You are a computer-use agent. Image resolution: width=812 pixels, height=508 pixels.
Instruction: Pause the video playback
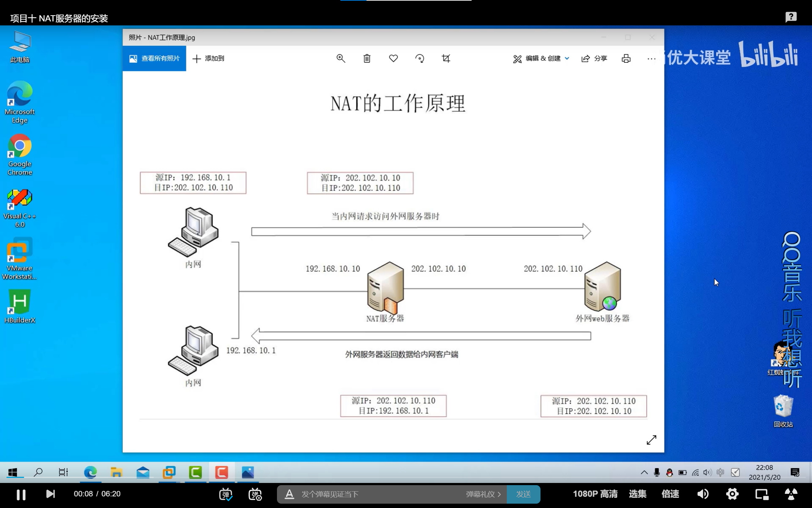21,494
